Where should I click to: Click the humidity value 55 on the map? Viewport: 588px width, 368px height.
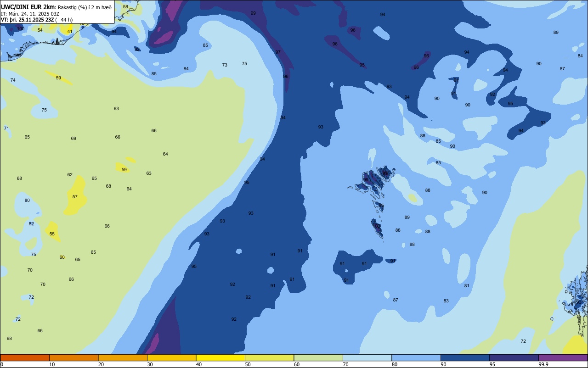pos(52,234)
